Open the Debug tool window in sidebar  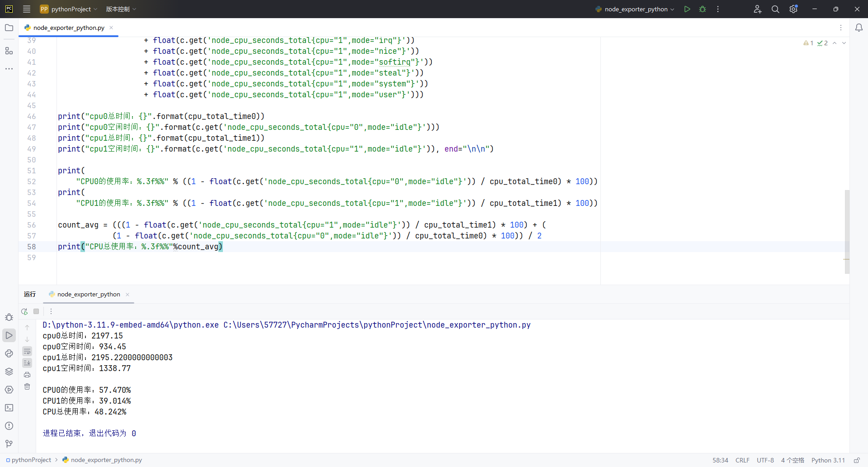point(9,317)
